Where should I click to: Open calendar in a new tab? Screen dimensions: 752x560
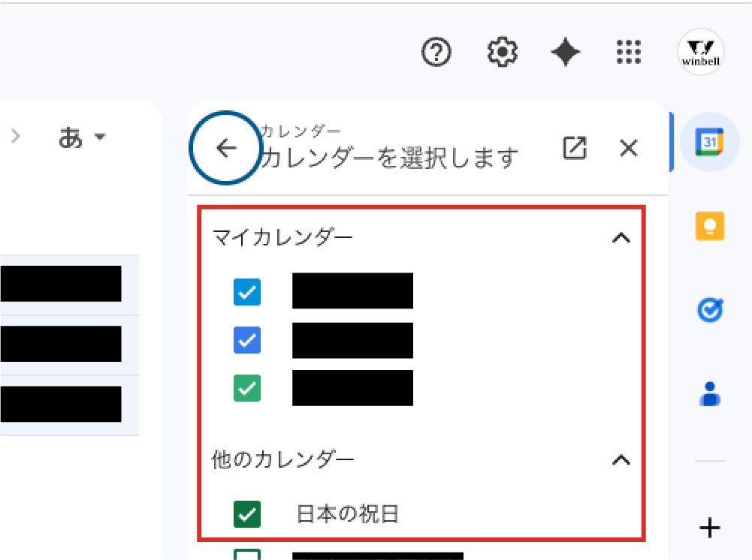[x=575, y=148]
